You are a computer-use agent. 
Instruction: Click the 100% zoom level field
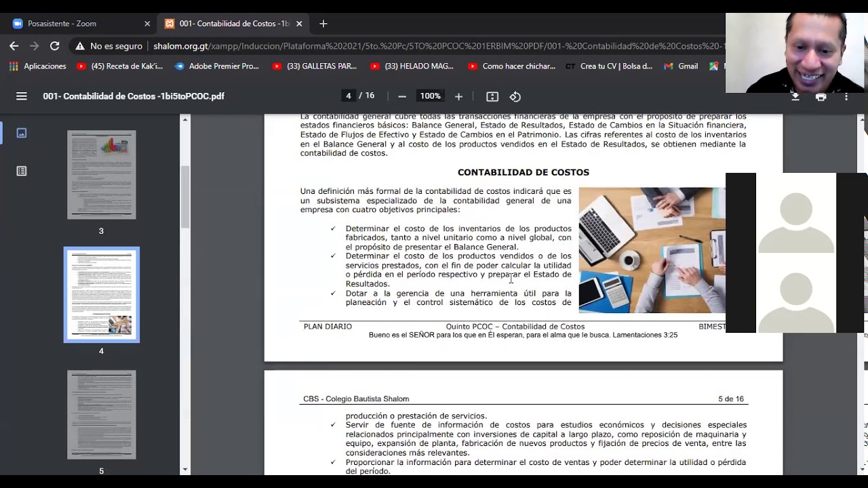[x=430, y=96]
